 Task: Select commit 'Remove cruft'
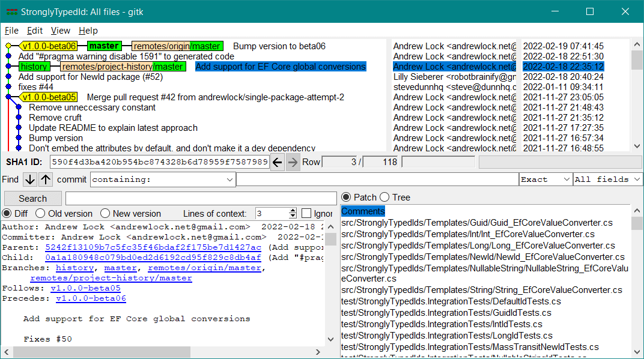pos(55,118)
